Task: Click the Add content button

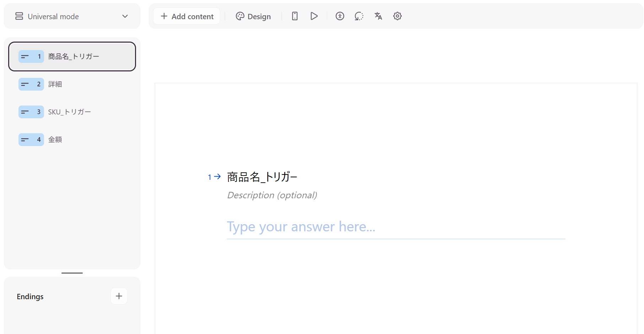Action: (x=187, y=16)
